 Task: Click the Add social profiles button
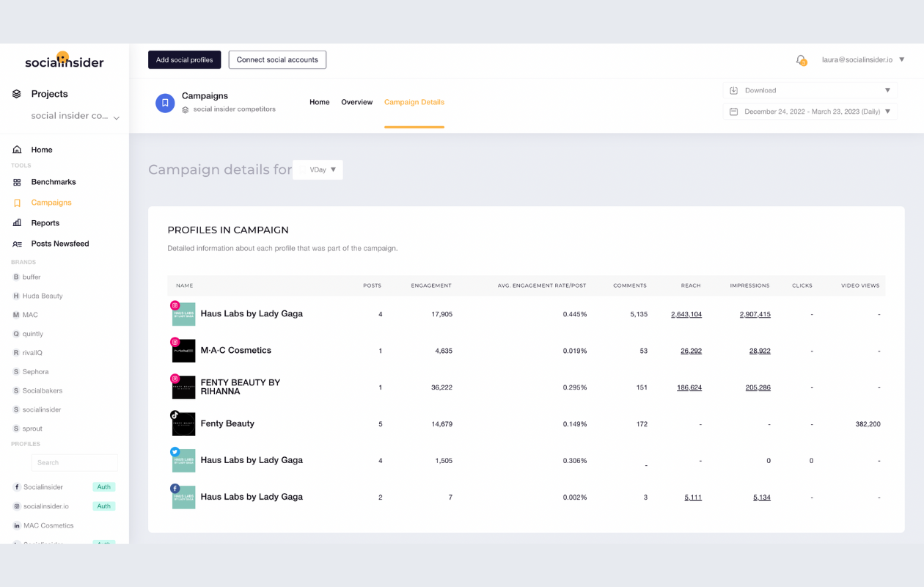[185, 60]
